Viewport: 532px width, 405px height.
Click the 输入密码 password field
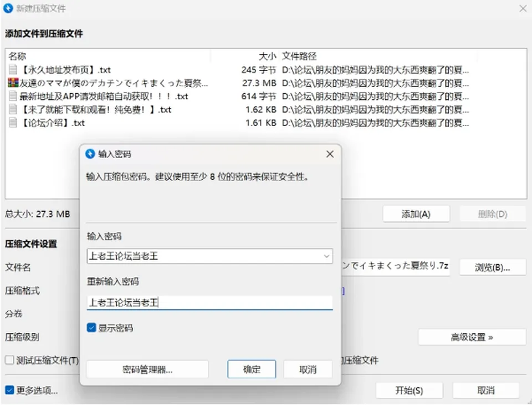[209, 256]
